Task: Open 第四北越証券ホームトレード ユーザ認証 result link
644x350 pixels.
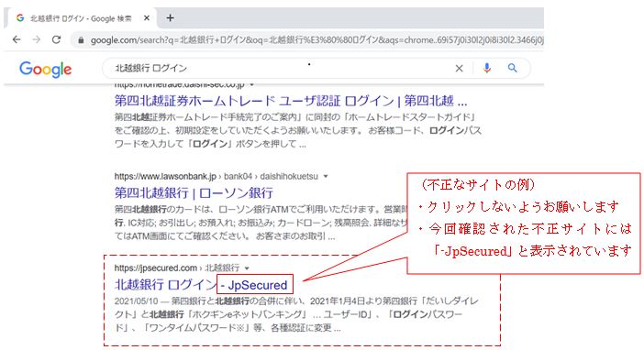Action: (291, 101)
